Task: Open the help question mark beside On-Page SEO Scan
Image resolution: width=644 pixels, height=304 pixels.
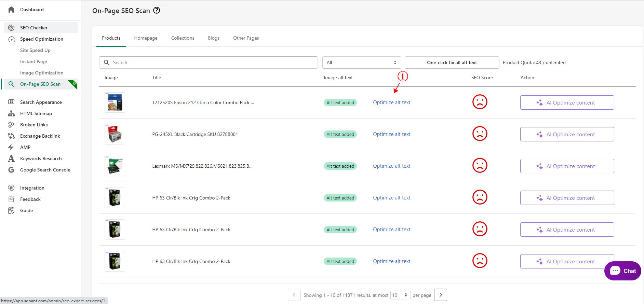Action: 157,10
